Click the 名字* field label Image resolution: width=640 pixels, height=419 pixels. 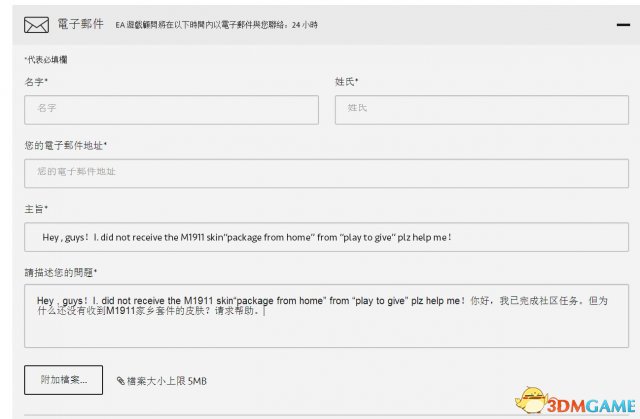point(36,82)
